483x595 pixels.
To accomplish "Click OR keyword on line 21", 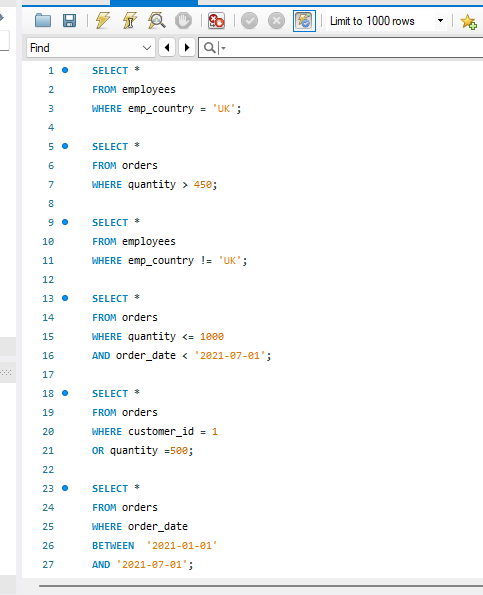I will (98, 450).
